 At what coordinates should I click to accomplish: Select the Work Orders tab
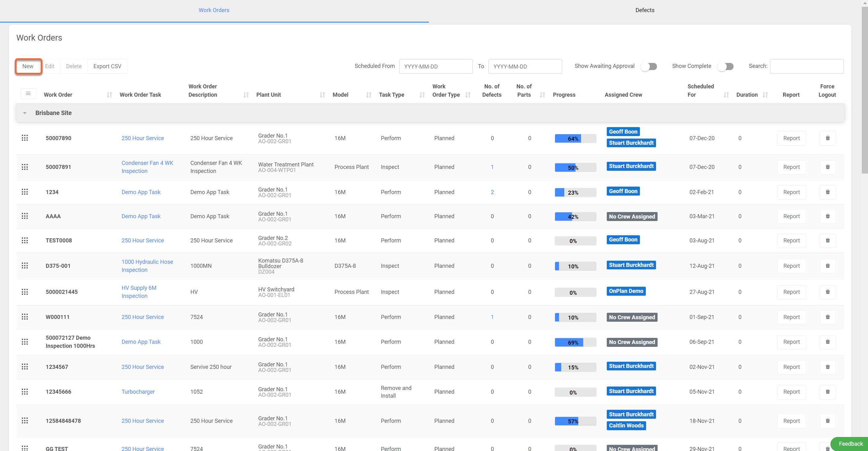click(214, 10)
